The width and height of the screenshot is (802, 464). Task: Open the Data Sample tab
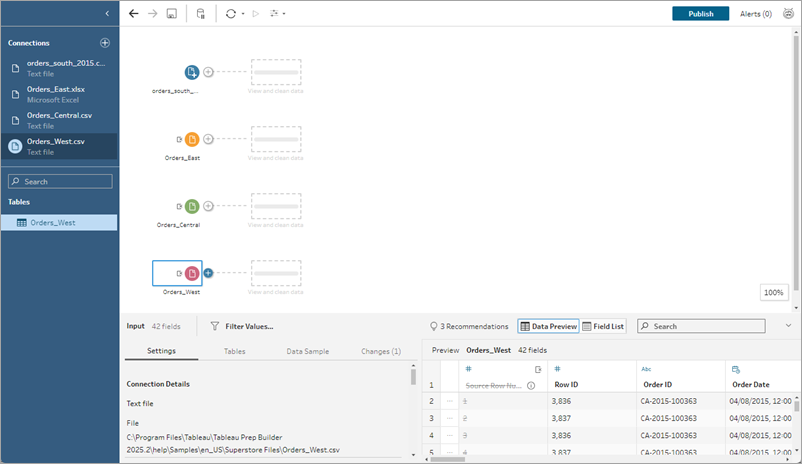point(307,351)
